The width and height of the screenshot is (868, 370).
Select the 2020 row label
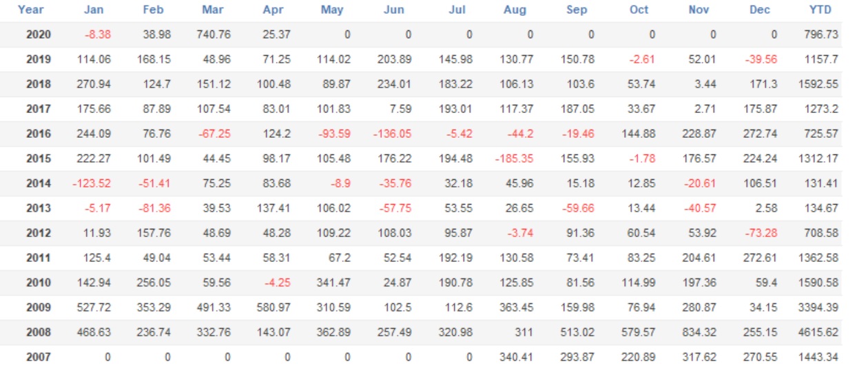39,34
